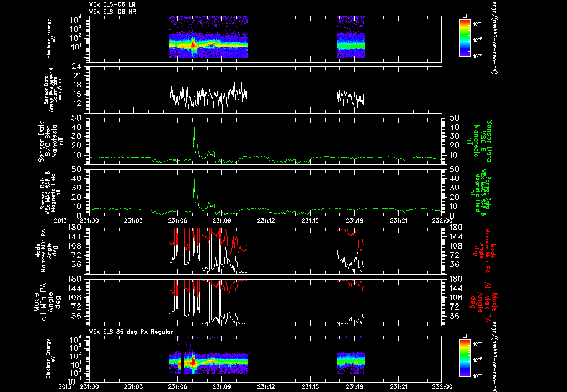Click the "12" tick on count rate axis
The image size is (567, 392).
[x=76, y=104]
